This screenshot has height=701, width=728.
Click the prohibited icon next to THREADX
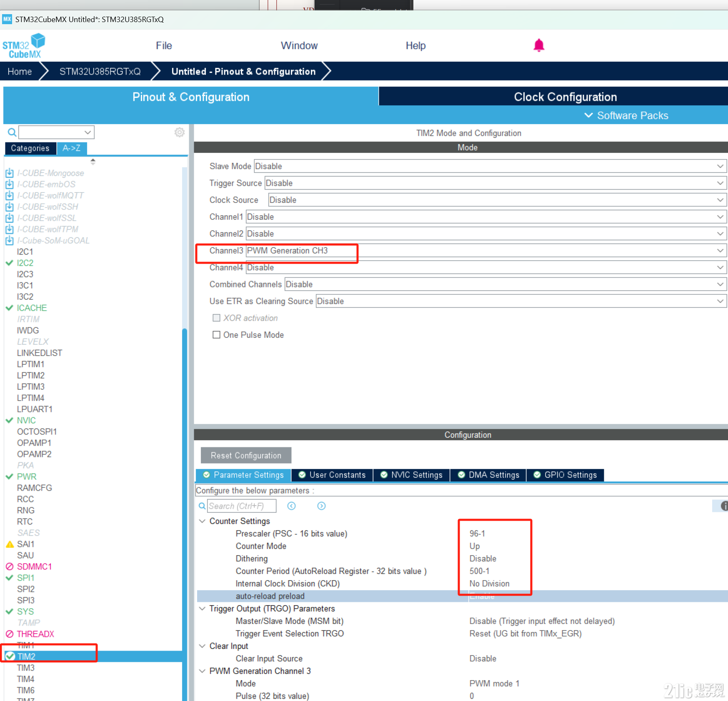[10, 634]
